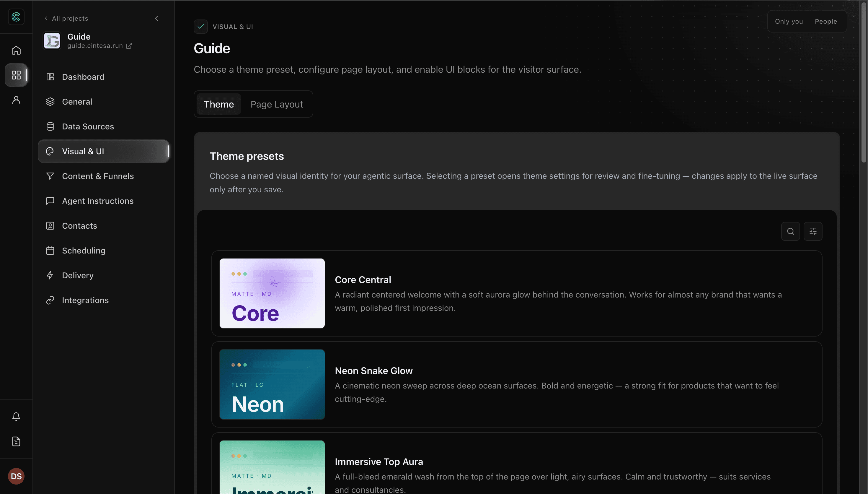Click the Integrations link icon
This screenshot has height=494, width=868.
[50, 300]
